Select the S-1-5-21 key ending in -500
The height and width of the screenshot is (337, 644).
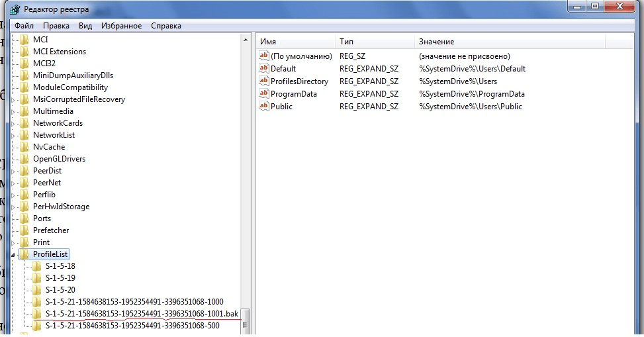132,325
